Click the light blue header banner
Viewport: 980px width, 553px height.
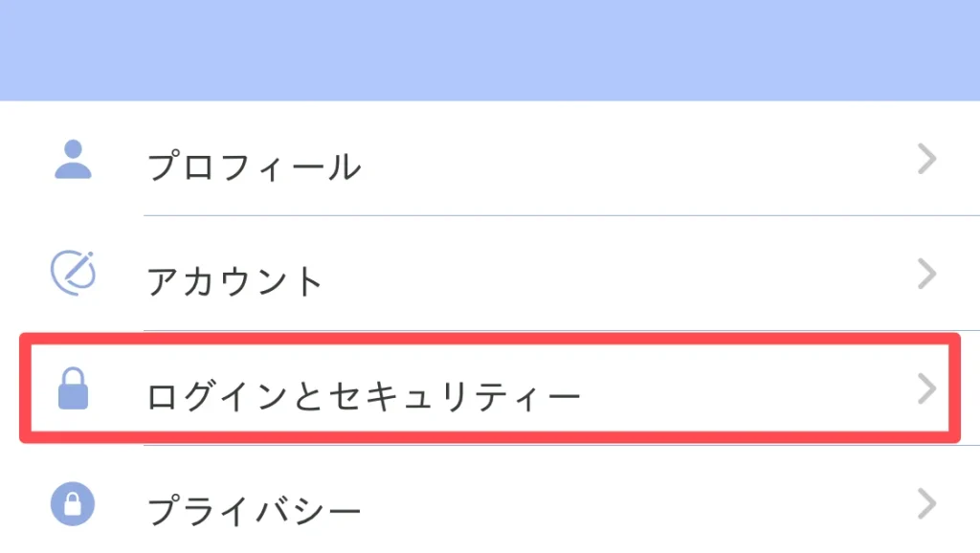coord(490,50)
